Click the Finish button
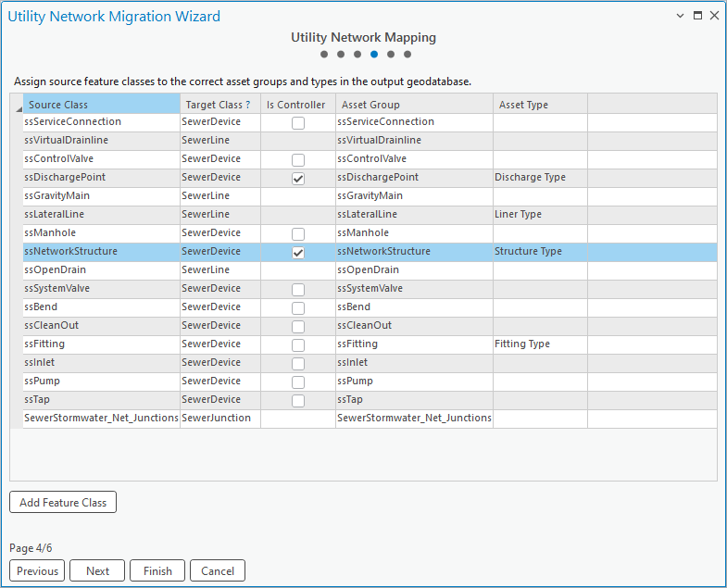The width and height of the screenshot is (727, 588). (x=157, y=570)
